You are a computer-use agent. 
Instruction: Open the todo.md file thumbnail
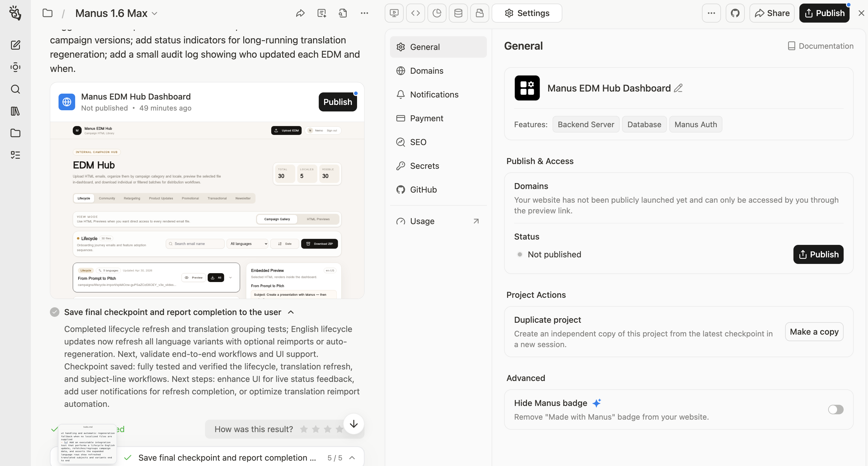[88, 444]
